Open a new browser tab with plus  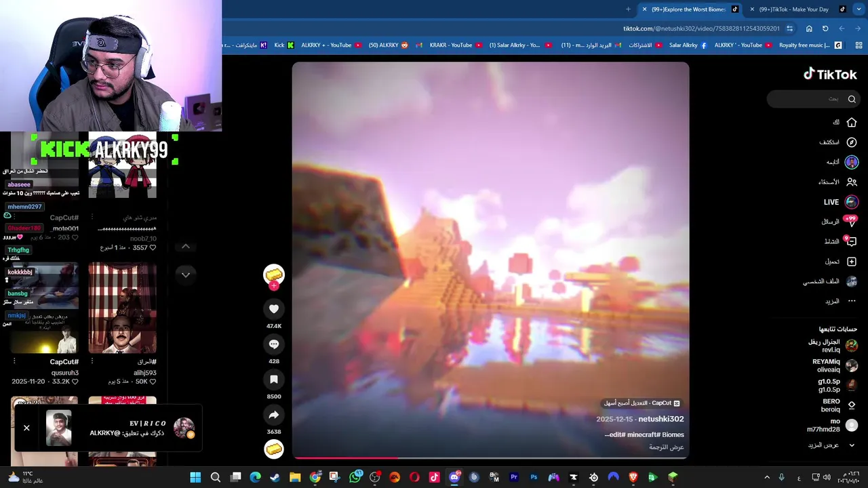pyautogui.click(x=628, y=9)
